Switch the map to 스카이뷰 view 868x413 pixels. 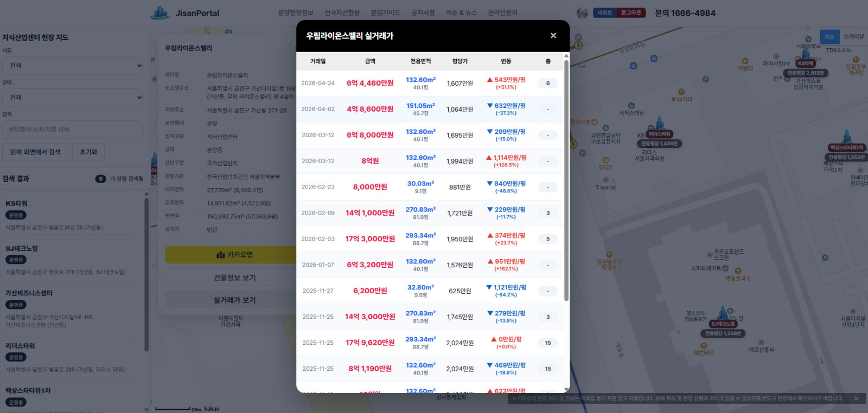854,37
